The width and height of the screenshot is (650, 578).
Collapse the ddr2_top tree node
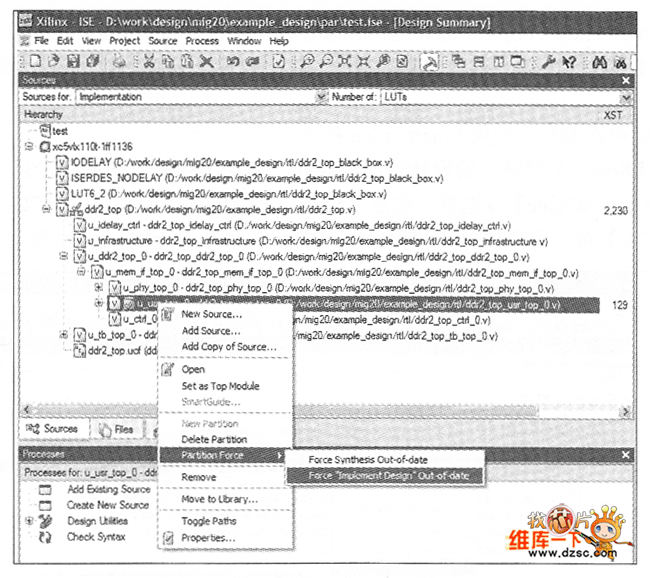[46, 210]
